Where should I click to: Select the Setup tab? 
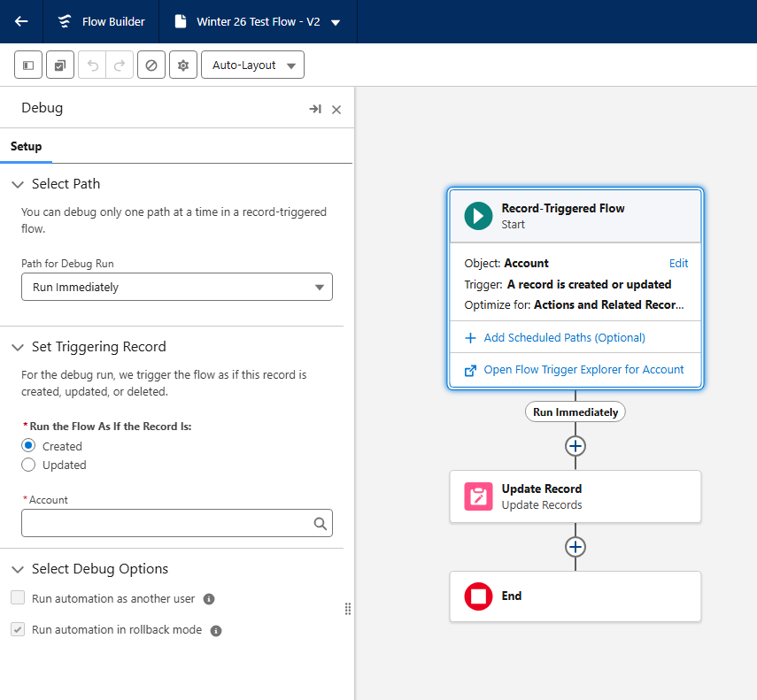pos(26,146)
